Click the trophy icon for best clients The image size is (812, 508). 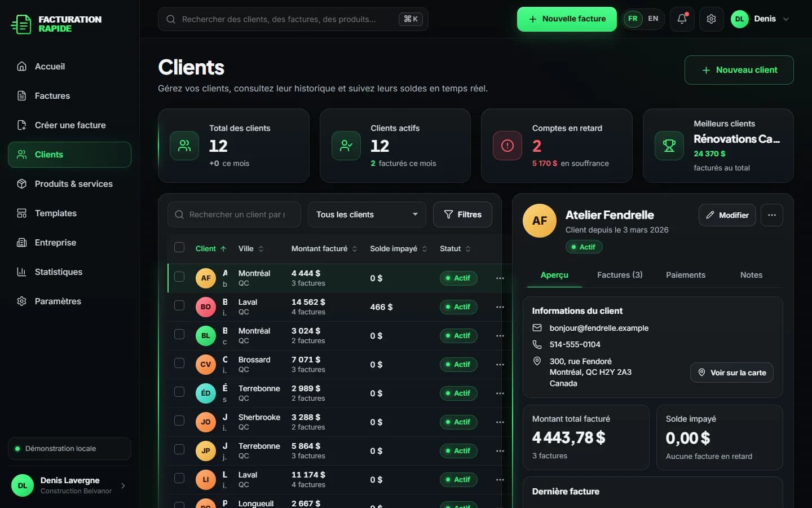669,146
